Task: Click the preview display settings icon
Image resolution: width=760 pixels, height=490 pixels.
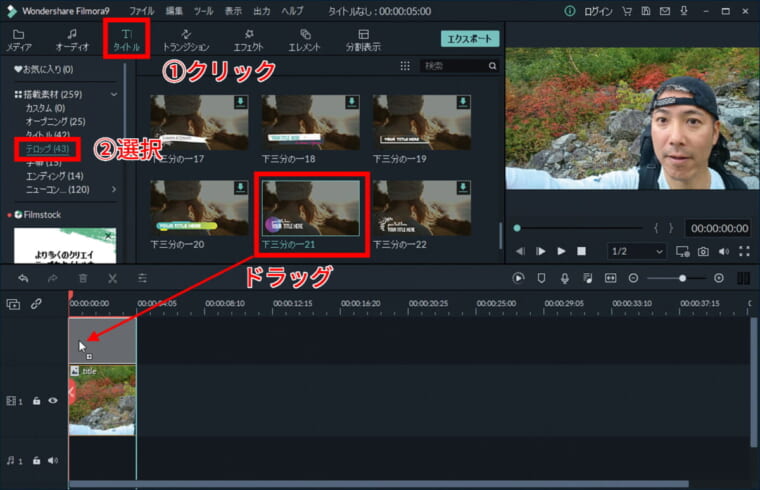Action: (682, 251)
